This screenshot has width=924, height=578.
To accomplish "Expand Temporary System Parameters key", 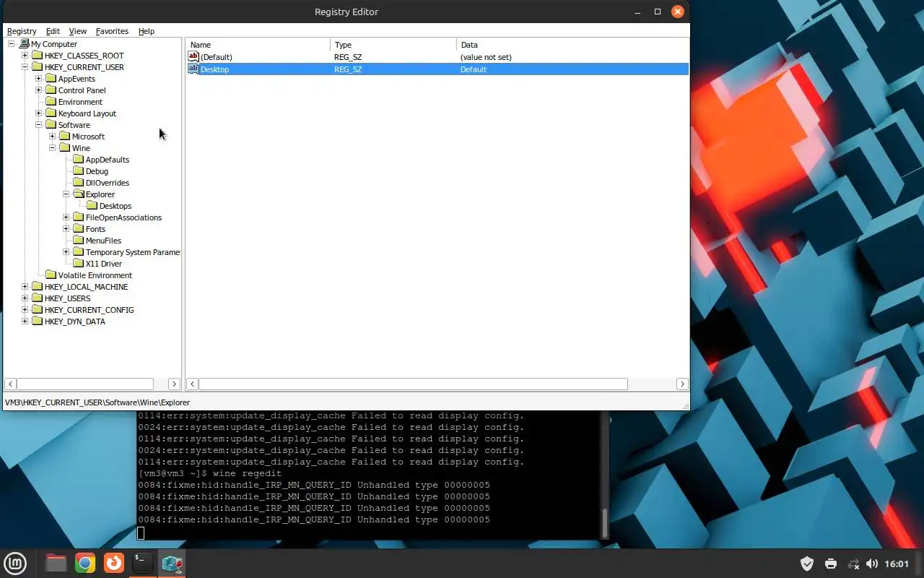I will pyautogui.click(x=66, y=252).
